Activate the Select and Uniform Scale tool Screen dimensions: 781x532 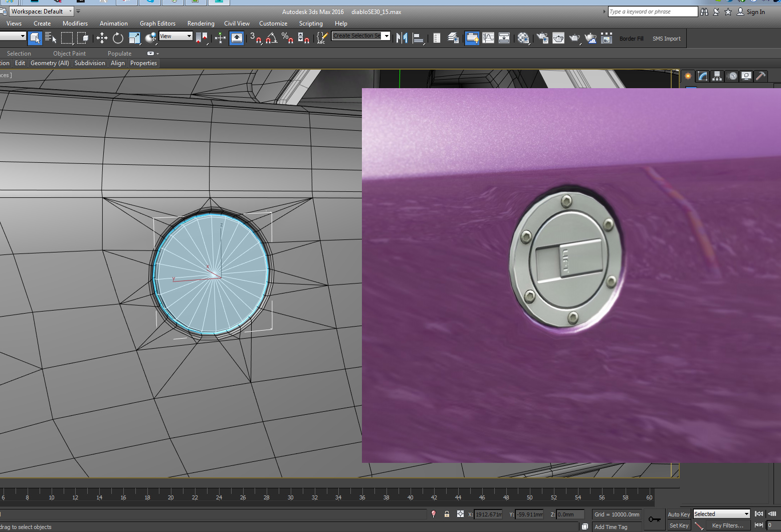(x=134, y=38)
